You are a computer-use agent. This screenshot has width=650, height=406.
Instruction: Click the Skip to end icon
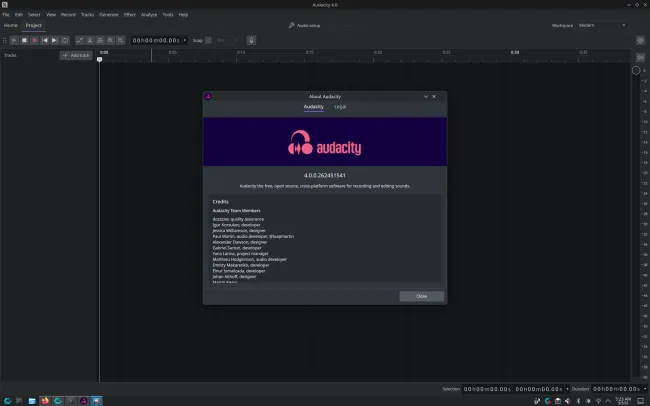(x=54, y=40)
